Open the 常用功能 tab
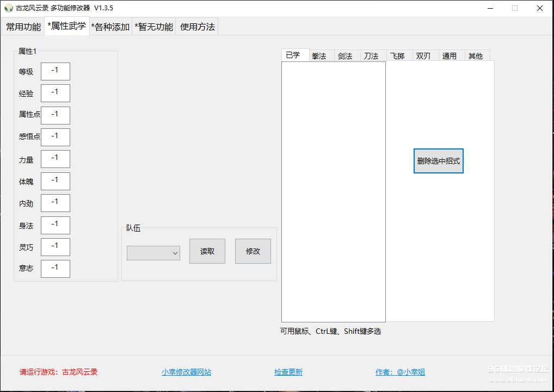This screenshot has height=392, width=554. (23, 27)
